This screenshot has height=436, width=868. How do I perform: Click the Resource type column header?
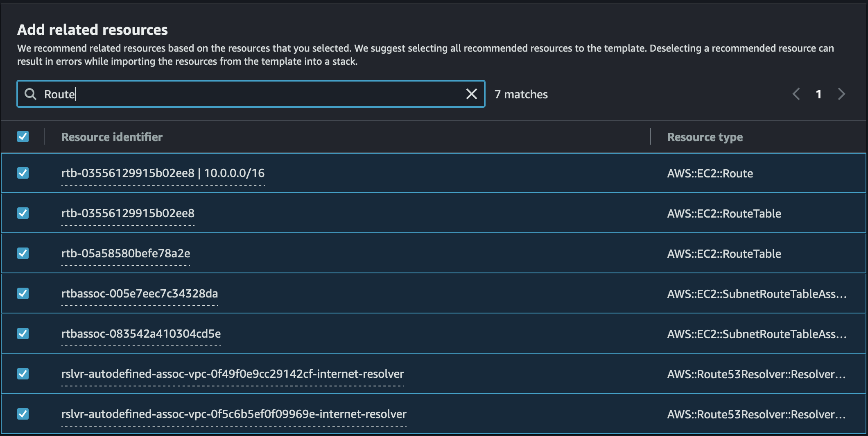[x=704, y=136]
